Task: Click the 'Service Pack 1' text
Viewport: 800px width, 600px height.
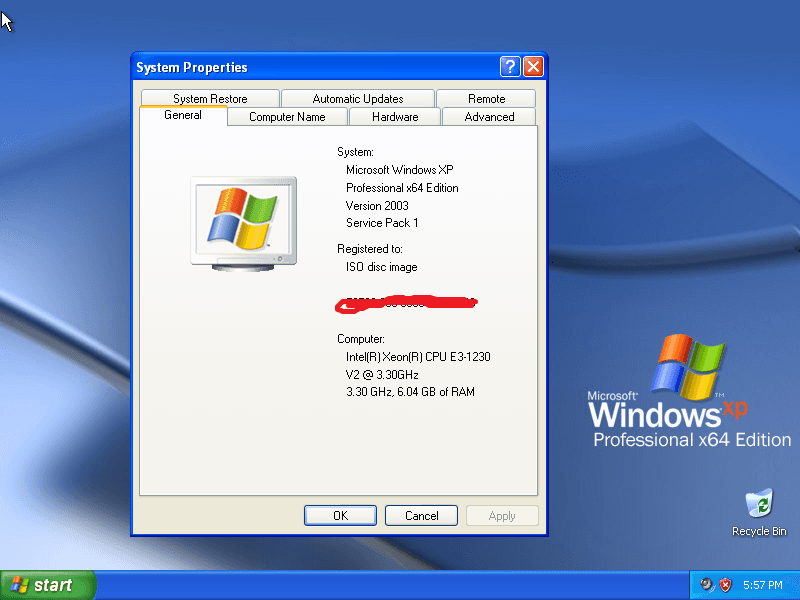Action: pos(382,223)
